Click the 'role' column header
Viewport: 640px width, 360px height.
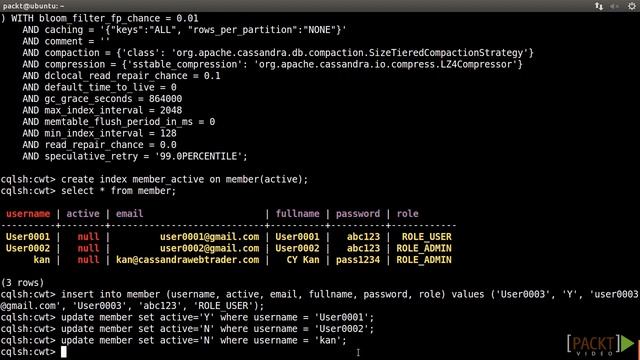point(407,213)
